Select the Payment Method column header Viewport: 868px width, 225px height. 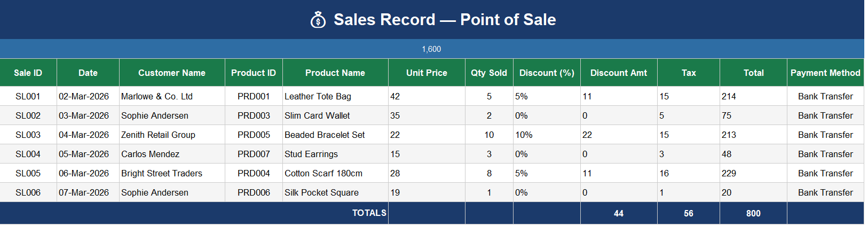tap(825, 73)
